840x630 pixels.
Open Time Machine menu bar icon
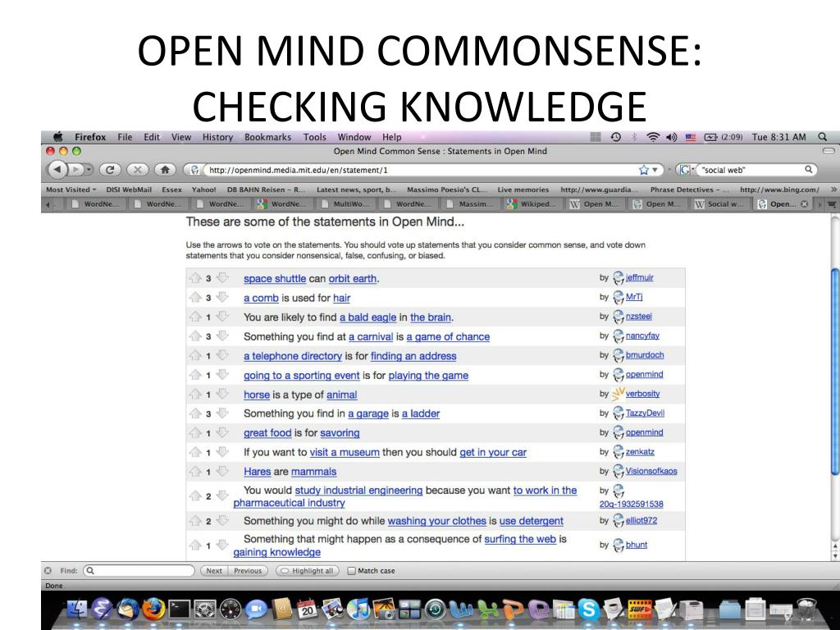615,137
